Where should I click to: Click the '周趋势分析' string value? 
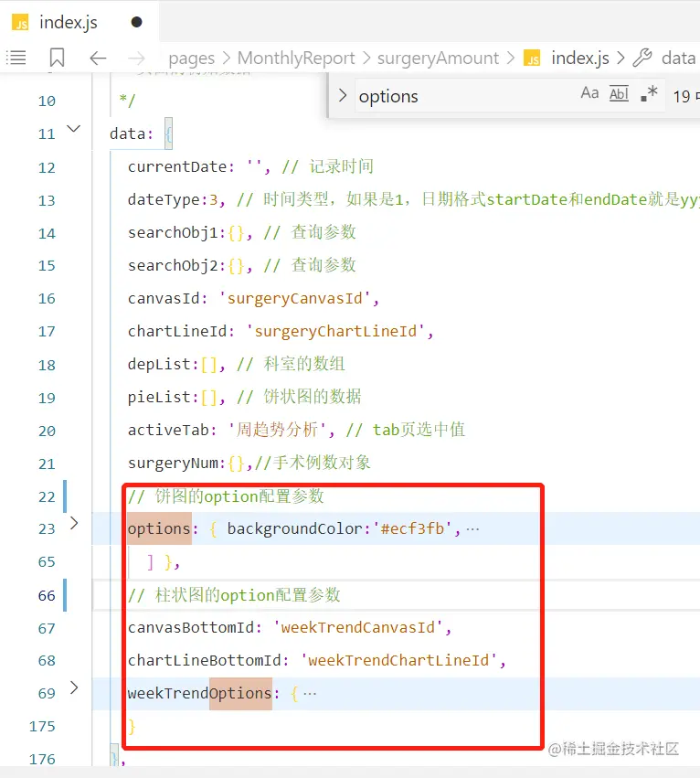[x=277, y=430]
